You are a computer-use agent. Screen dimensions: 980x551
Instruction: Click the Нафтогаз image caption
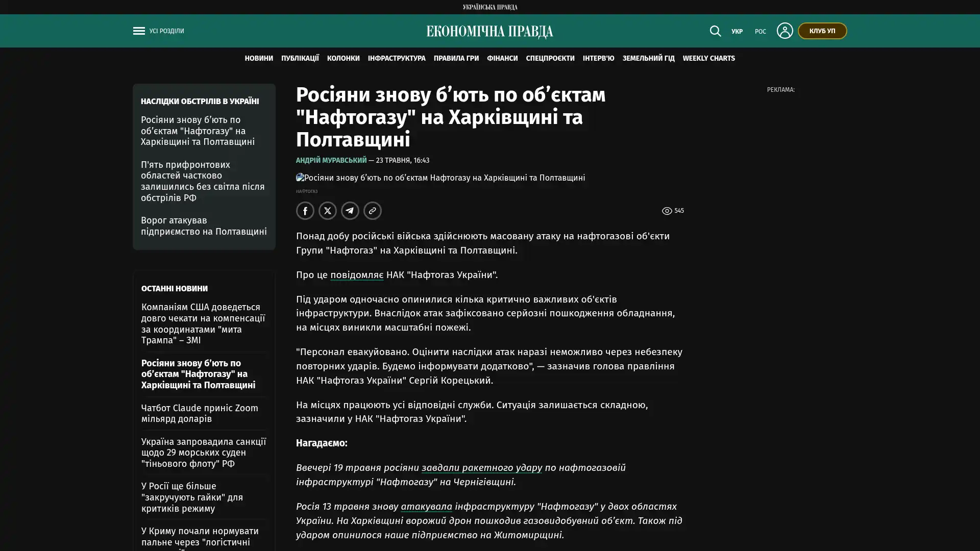(307, 191)
